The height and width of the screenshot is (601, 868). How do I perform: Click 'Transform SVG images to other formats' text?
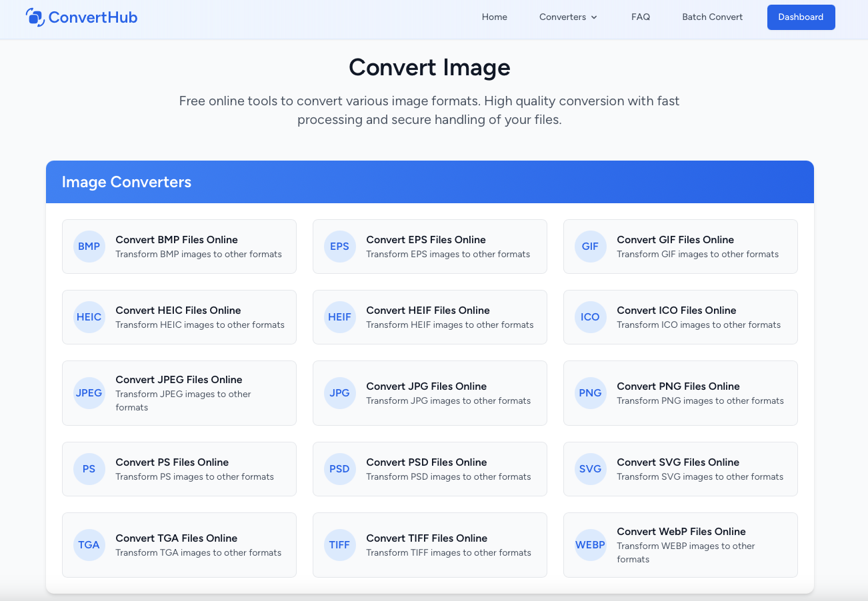[x=700, y=477]
